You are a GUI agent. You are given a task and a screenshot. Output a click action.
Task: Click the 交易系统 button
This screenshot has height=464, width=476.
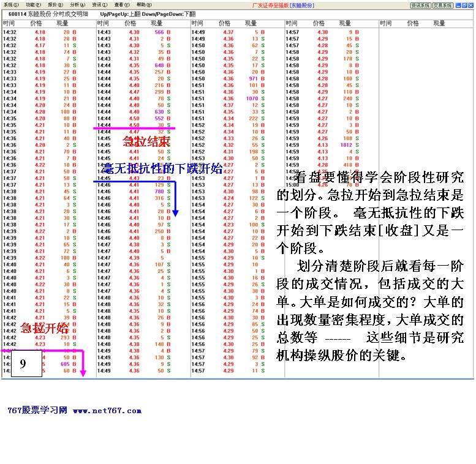(442, 6)
